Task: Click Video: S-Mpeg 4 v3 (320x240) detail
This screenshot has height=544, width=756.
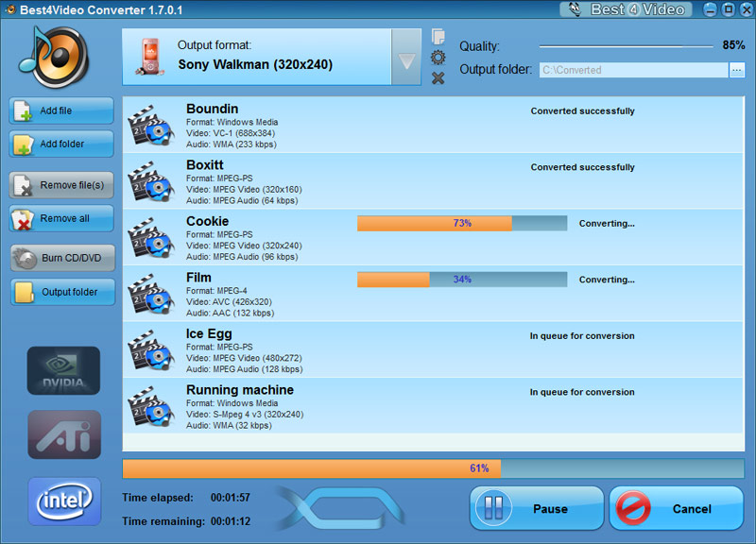Action: click(245, 415)
